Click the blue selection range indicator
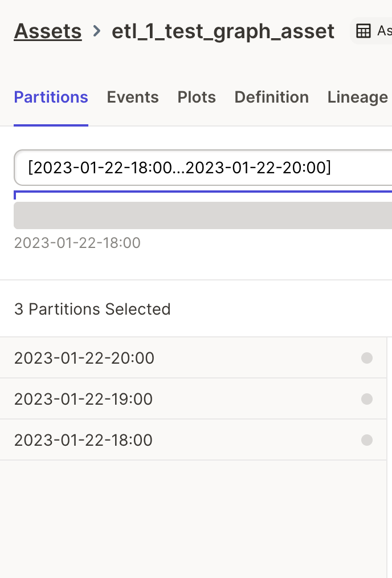This screenshot has width=392, height=578. point(199,194)
